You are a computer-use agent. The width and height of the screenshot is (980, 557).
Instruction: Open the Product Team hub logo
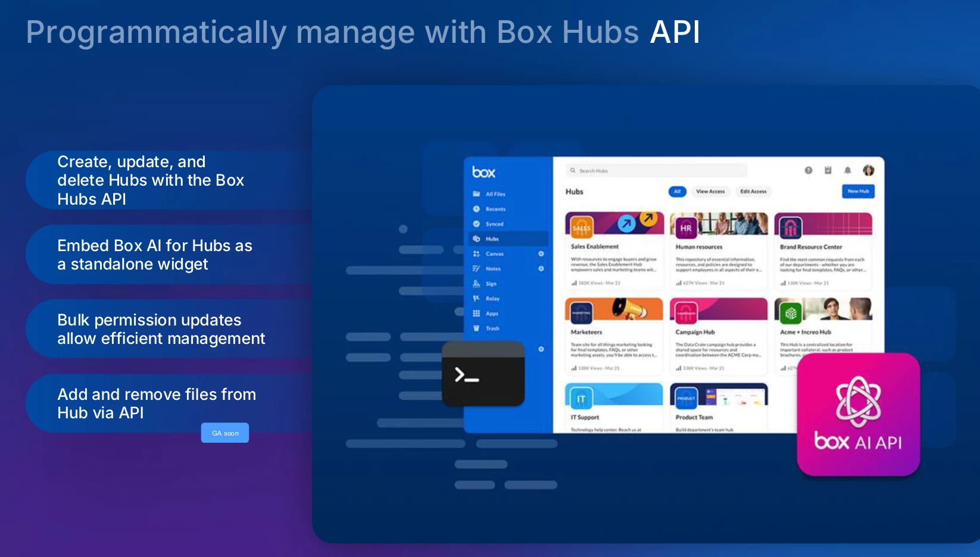tap(686, 398)
